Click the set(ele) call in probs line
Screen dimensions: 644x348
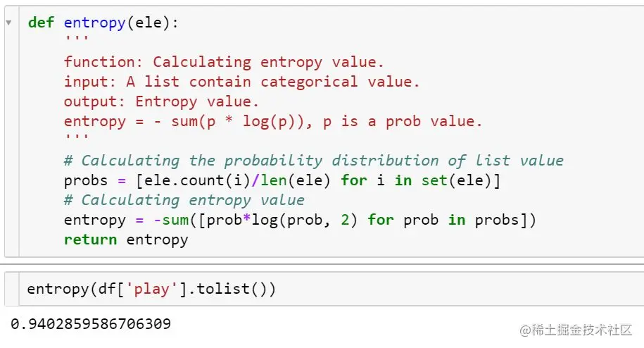pos(456,180)
